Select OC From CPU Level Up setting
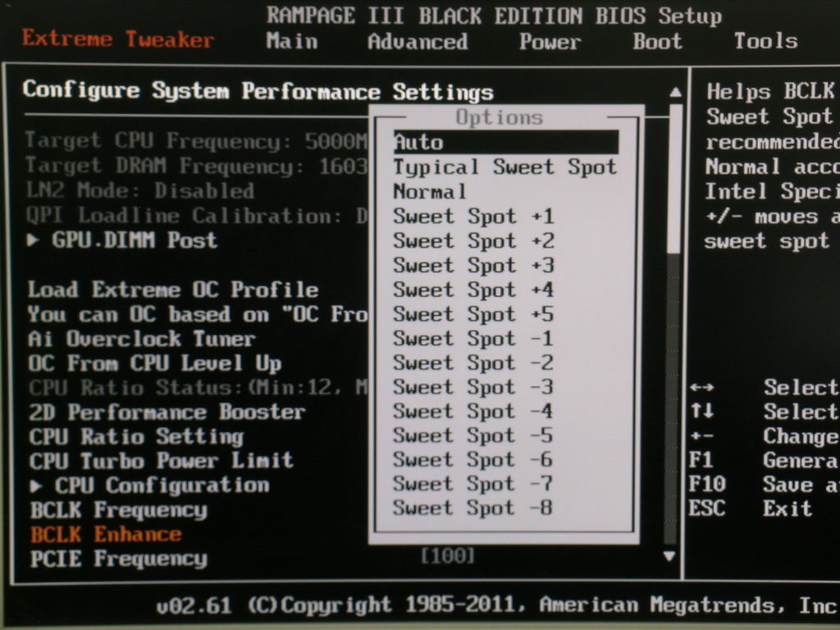 155,363
